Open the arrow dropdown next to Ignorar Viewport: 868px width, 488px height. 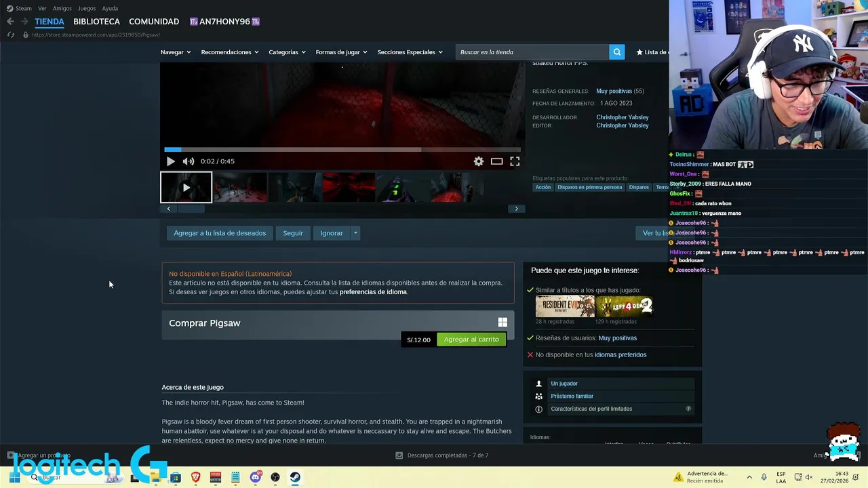(x=355, y=233)
